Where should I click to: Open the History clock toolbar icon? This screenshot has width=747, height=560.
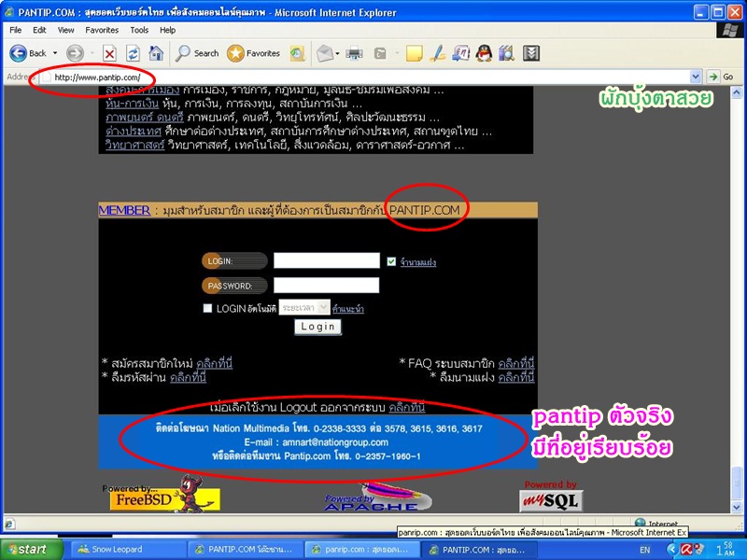click(x=297, y=53)
